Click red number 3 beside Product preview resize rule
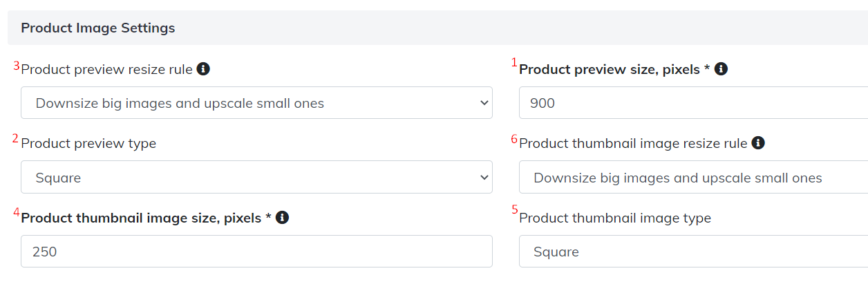 (x=17, y=66)
